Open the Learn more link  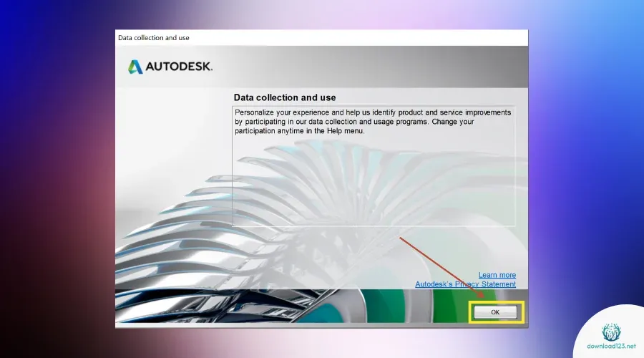tap(497, 275)
